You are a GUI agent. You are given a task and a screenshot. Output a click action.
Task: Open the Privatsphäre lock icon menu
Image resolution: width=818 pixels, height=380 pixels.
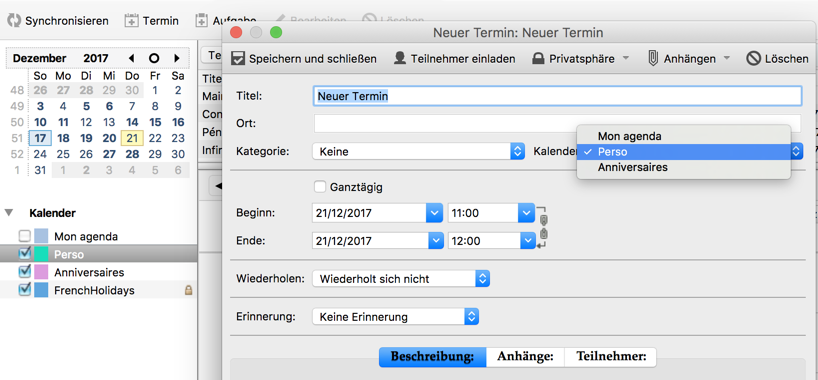click(x=538, y=58)
